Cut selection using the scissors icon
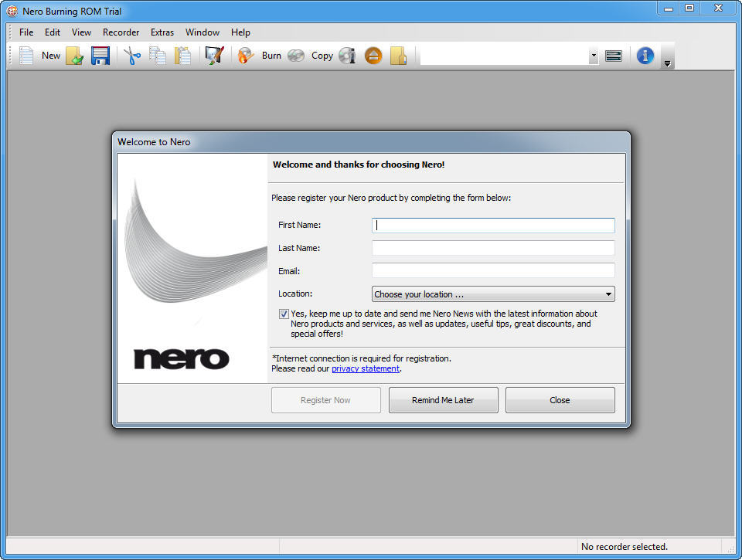742x560 pixels. click(x=131, y=55)
